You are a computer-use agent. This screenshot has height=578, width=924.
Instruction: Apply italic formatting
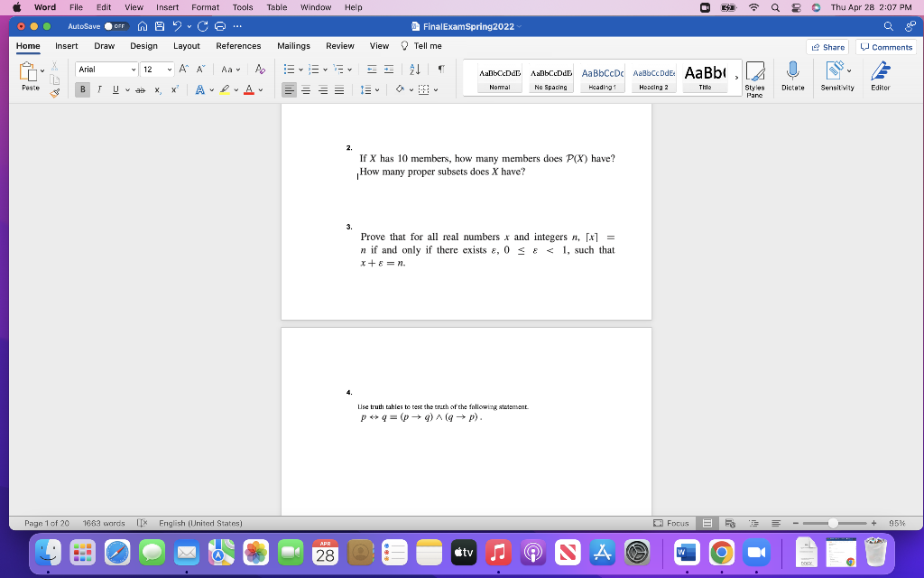tap(98, 89)
